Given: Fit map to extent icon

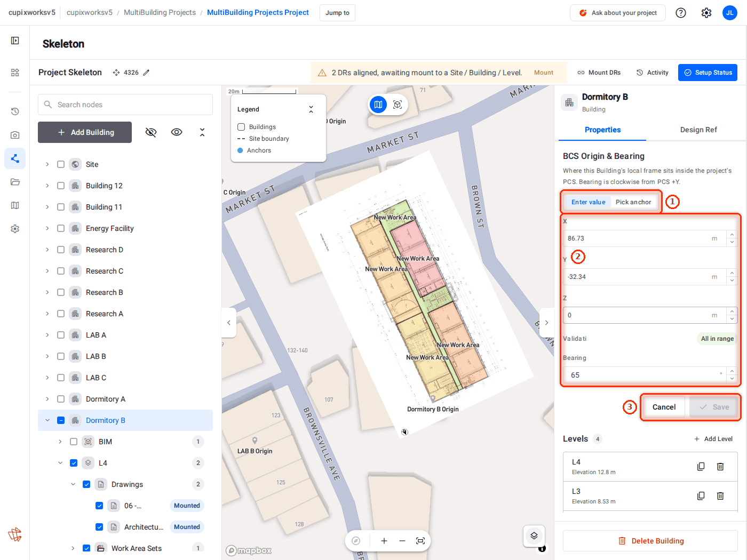Looking at the screenshot, I should click(x=420, y=541).
